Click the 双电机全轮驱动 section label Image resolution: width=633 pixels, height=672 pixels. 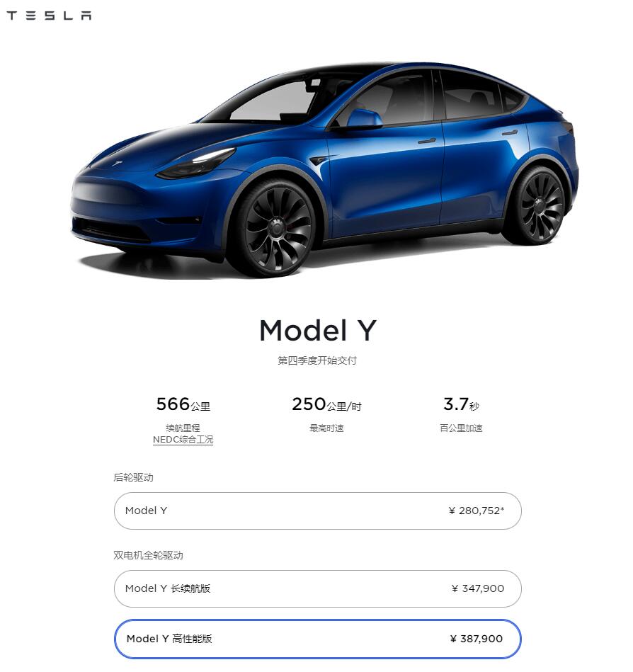click(x=149, y=555)
